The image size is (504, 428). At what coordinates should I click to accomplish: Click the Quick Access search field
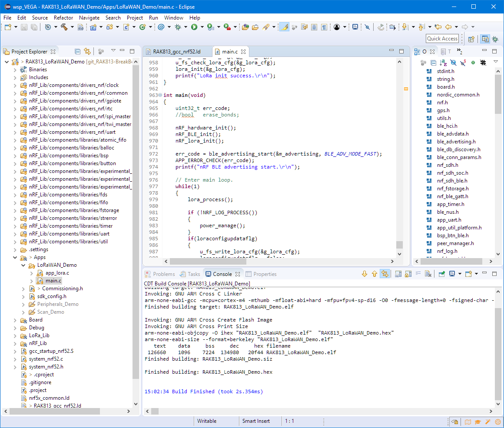[x=442, y=39]
